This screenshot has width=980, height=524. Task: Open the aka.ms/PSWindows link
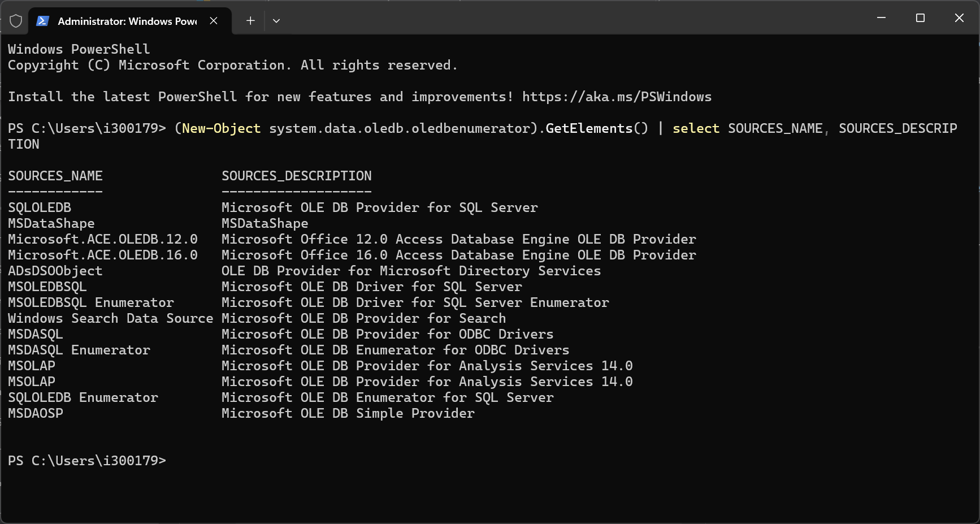[617, 97]
